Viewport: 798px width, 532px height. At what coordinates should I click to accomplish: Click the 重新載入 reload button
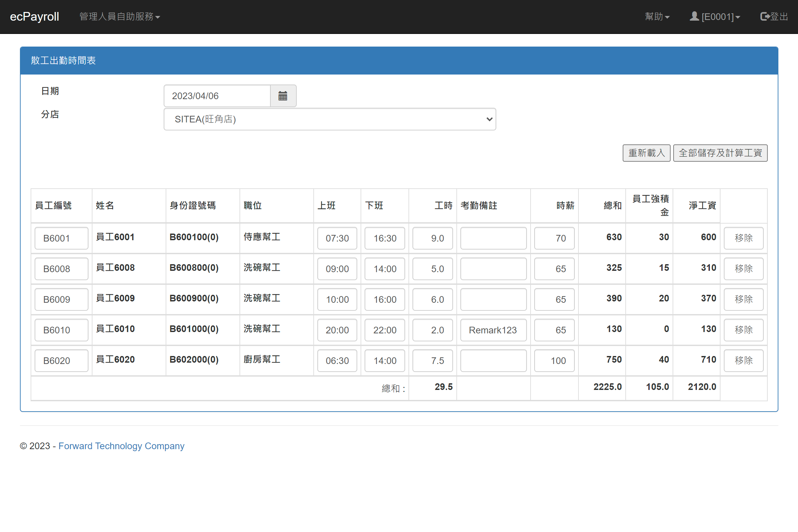point(646,153)
